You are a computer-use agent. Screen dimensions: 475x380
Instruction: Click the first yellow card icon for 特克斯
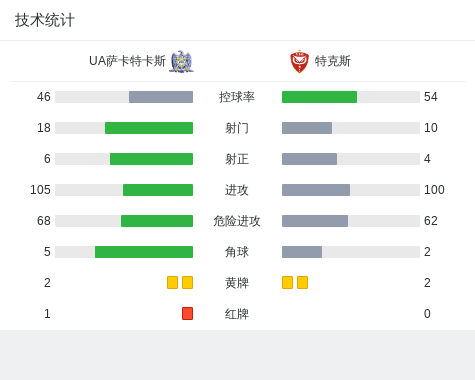point(287,283)
